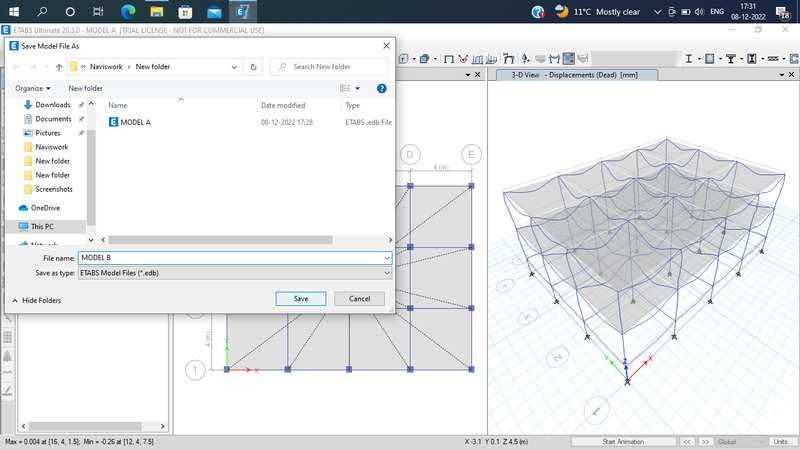Open the Global coordinate system dropdown
The height and width of the screenshot is (450, 800).
tap(740, 442)
